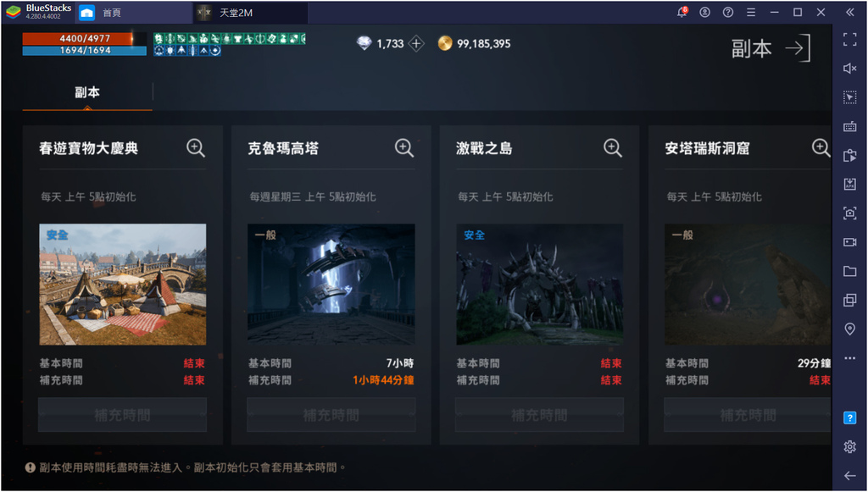Open the blue help question mark in sidebar
The width and height of the screenshot is (868, 492).
pos(849,417)
